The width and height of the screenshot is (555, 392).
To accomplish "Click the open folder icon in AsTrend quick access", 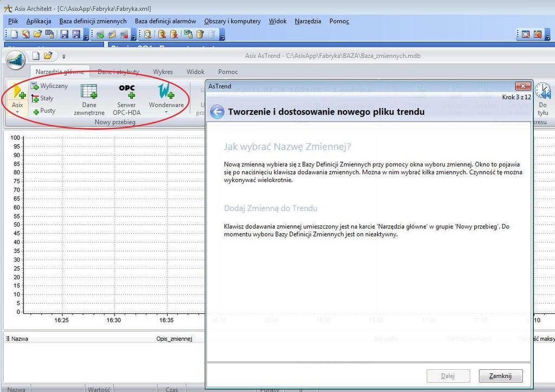I will [48, 56].
